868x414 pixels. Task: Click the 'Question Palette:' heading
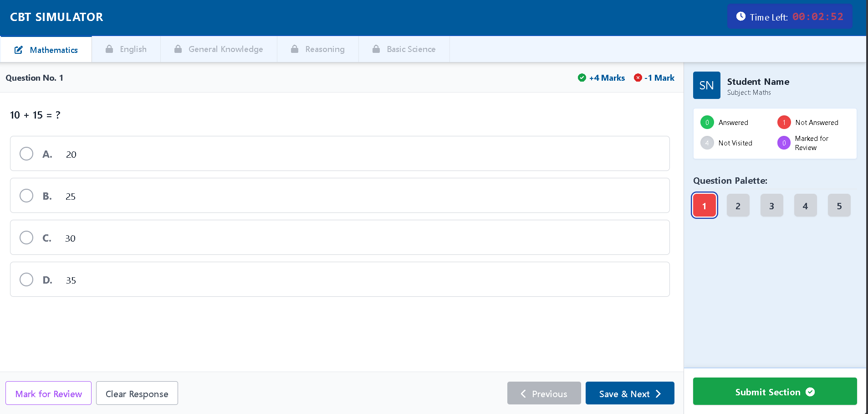click(730, 181)
